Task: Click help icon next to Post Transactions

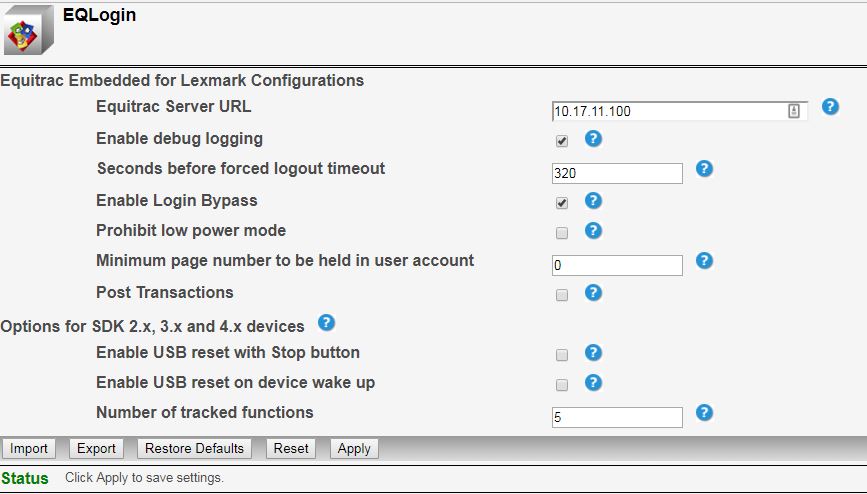Action: pyautogui.click(x=593, y=293)
